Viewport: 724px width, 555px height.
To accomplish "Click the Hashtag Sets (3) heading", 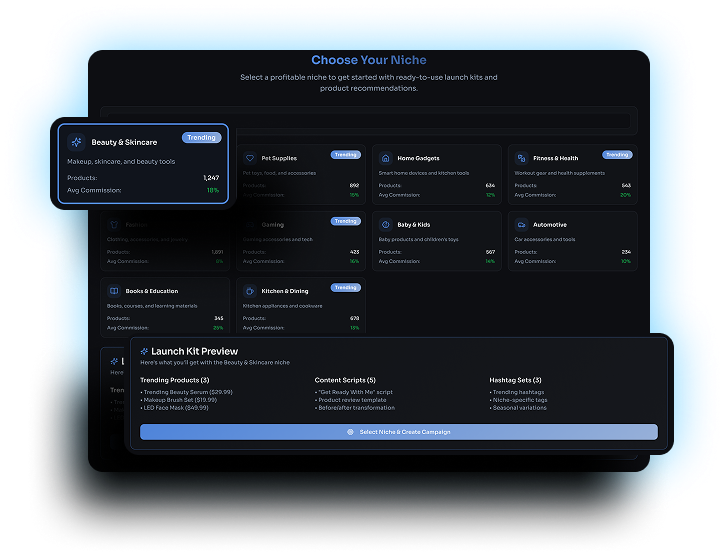I will pyautogui.click(x=515, y=380).
